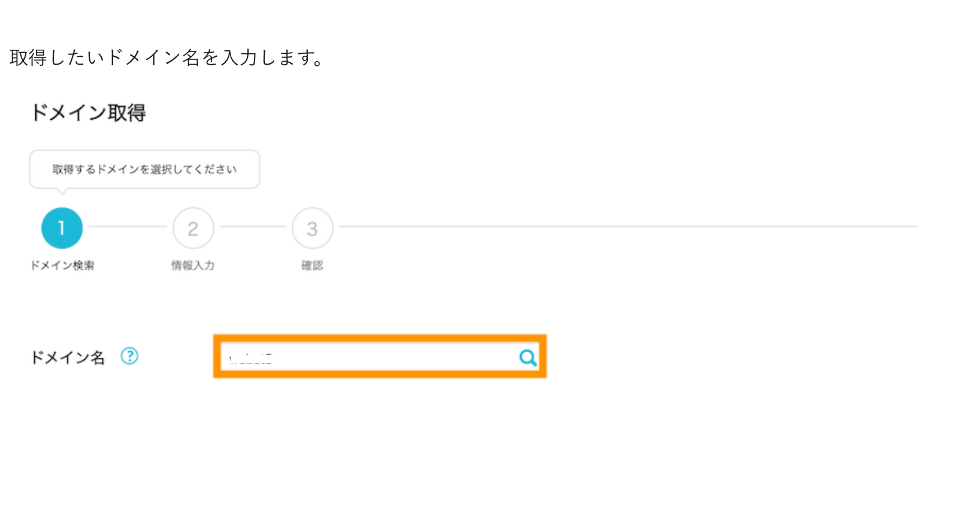The width and height of the screenshot is (980, 509).
Task: Open the help icon beside ドメイン名
Action: click(129, 356)
